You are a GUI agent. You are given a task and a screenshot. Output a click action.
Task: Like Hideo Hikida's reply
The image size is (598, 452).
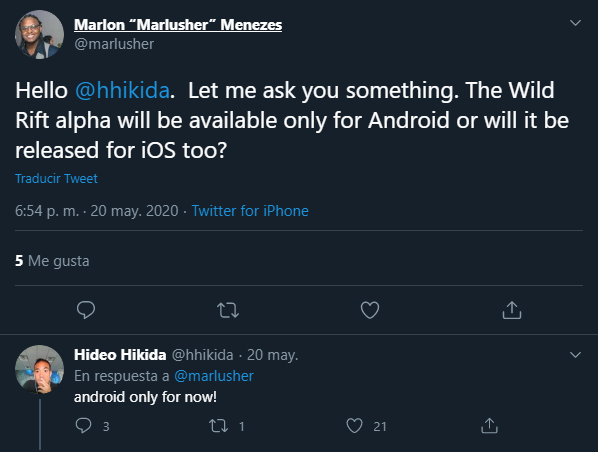pos(354,426)
